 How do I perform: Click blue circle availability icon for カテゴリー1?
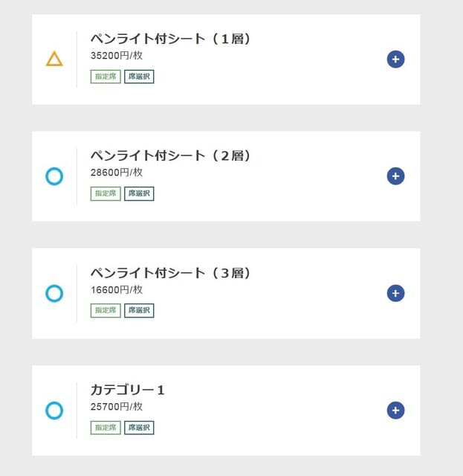pyautogui.click(x=54, y=411)
